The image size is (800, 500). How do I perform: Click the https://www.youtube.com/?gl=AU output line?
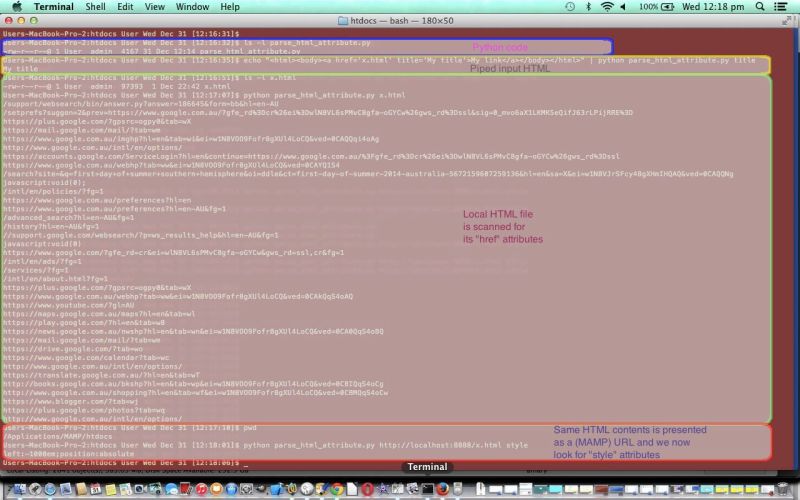point(68,305)
